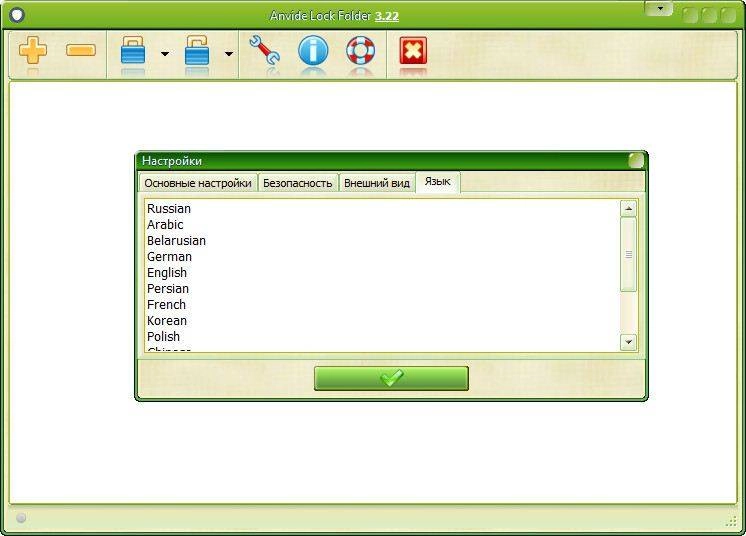The width and height of the screenshot is (746, 536).
Task: Open the title bar dropdown arrow menu
Action: point(659,9)
